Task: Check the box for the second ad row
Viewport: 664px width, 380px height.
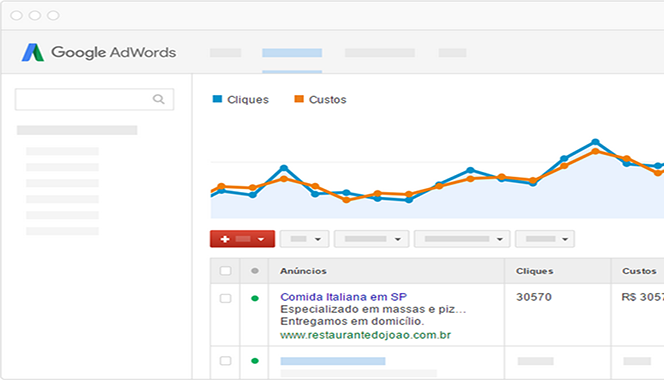Action: (225, 361)
